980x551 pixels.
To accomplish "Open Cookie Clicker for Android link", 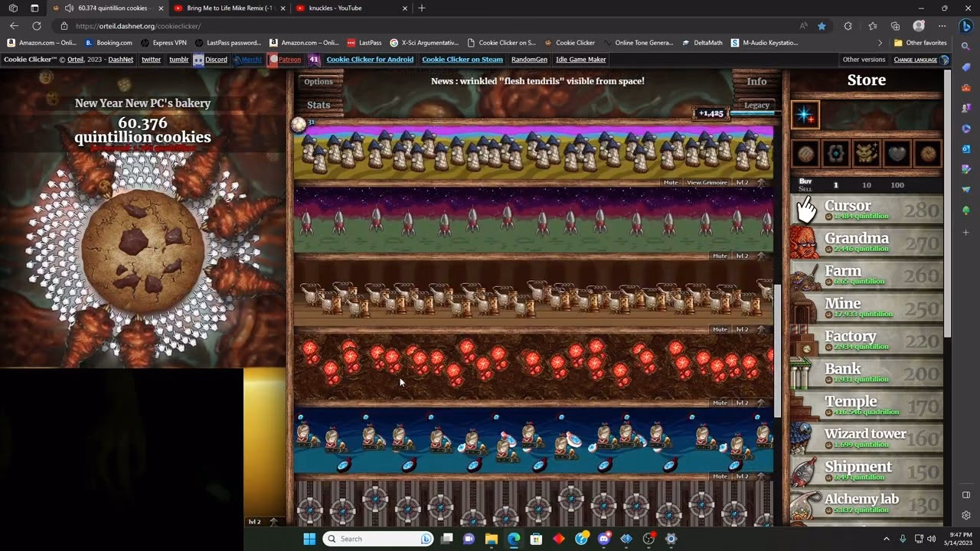I will point(370,60).
